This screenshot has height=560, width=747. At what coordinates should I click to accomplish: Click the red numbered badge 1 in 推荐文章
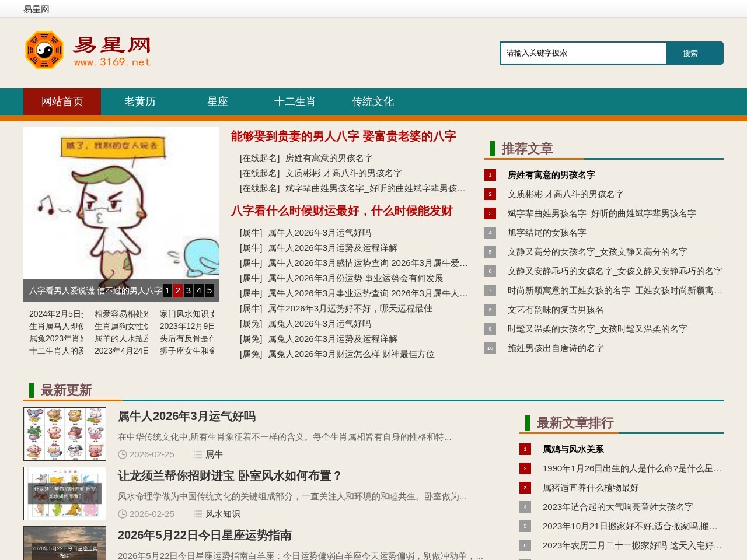pyautogui.click(x=490, y=174)
